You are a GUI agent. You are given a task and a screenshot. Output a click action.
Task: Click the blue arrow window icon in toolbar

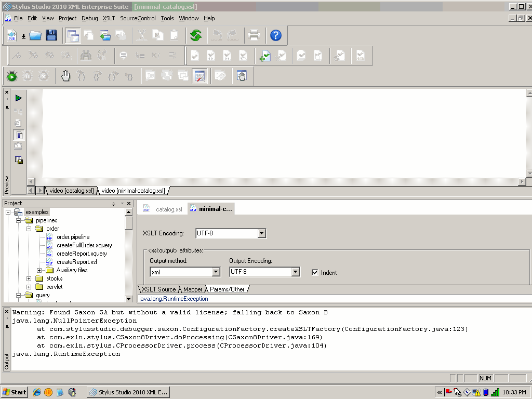(105, 35)
